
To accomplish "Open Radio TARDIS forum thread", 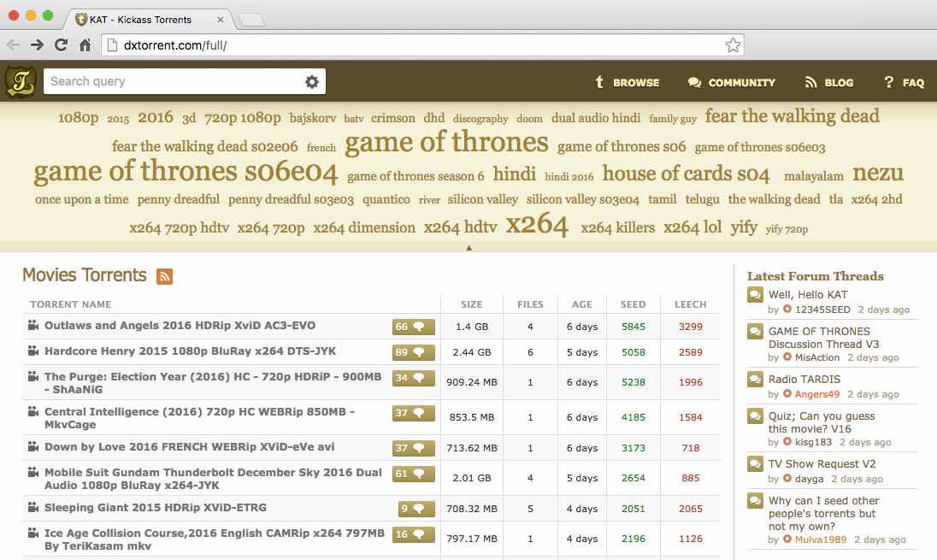I will point(804,380).
